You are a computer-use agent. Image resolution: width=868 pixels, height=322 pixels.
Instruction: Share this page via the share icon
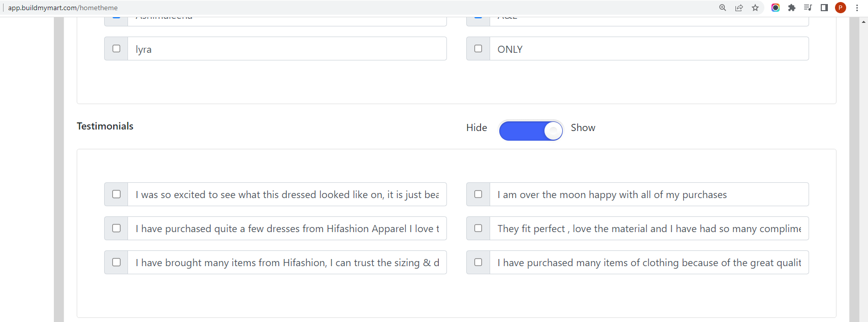[739, 8]
